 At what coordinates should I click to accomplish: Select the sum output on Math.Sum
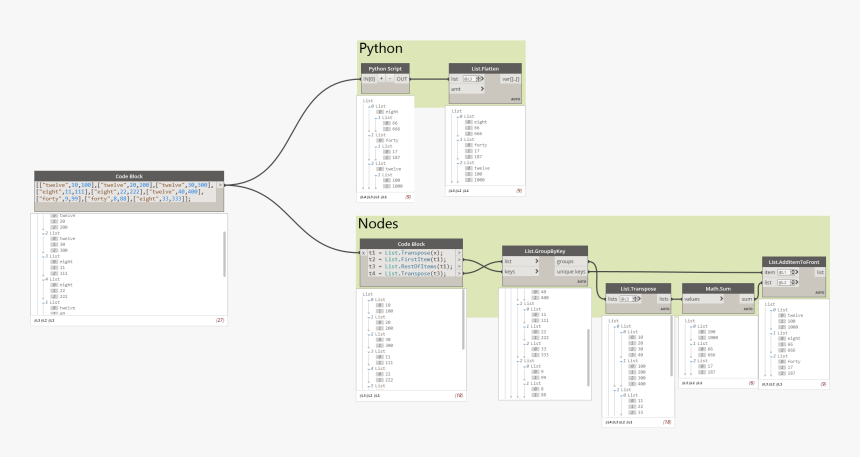point(746,299)
